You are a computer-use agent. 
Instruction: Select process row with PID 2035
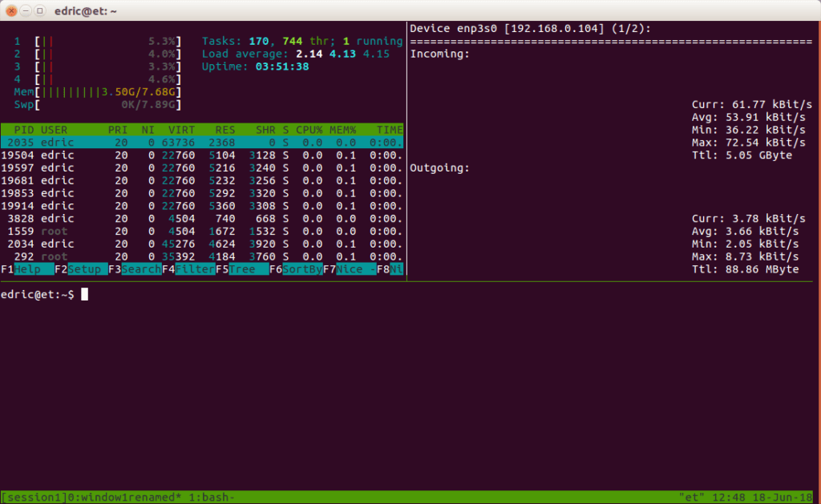[x=202, y=143]
